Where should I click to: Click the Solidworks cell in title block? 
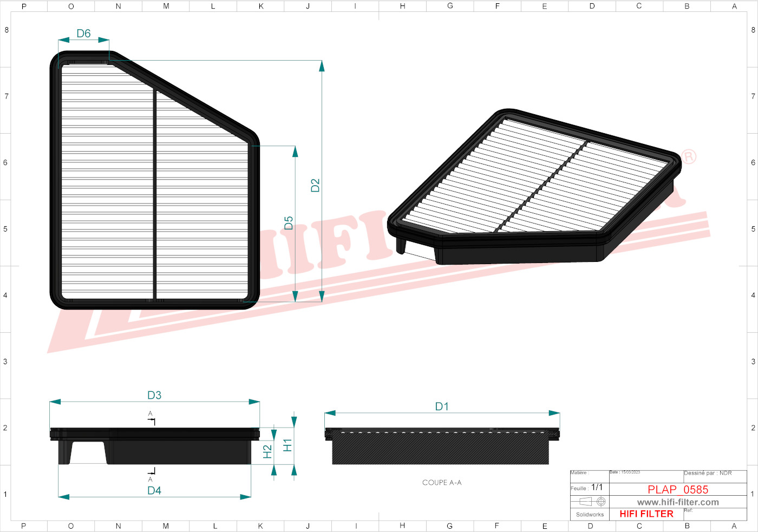(x=590, y=514)
